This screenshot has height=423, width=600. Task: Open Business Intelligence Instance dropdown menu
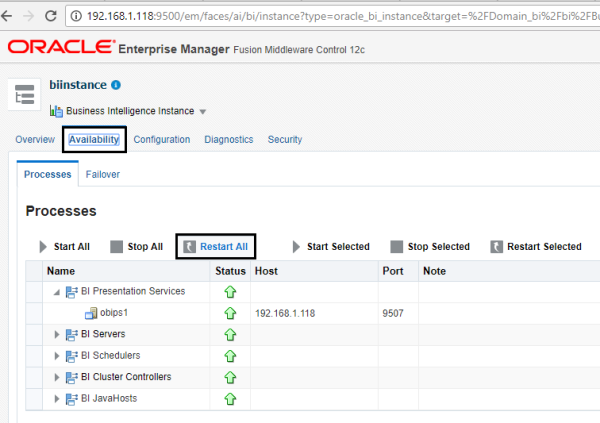click(x=203, y=112)
